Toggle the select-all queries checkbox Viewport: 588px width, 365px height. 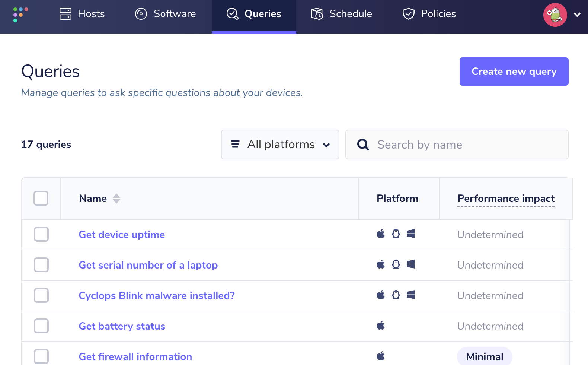click(41, 198)
